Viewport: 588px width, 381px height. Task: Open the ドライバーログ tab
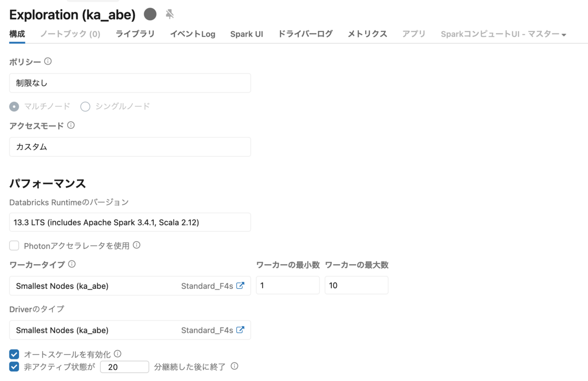point(305,34)
